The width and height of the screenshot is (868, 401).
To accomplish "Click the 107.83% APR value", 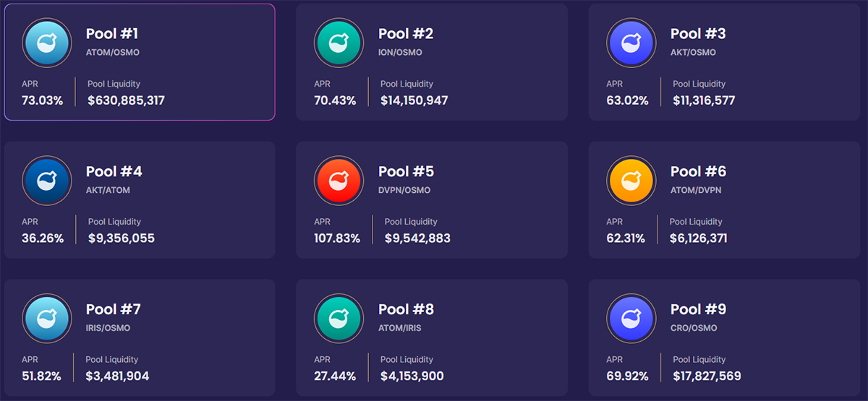I will pos(336,238).
